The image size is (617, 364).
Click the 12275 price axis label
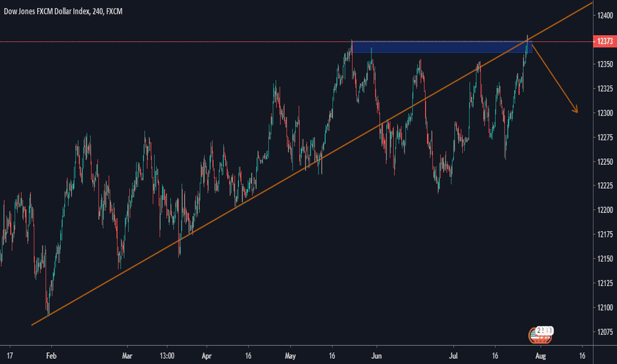tap(605, 138)
